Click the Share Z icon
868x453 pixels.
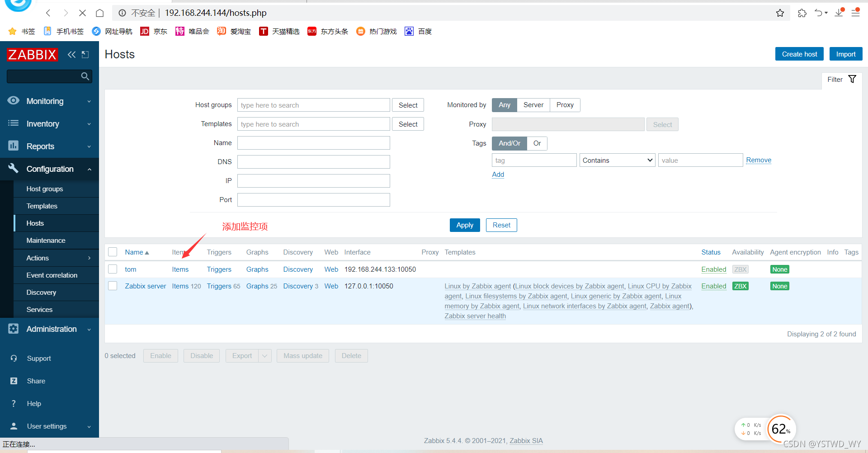[x=14, y=381]
